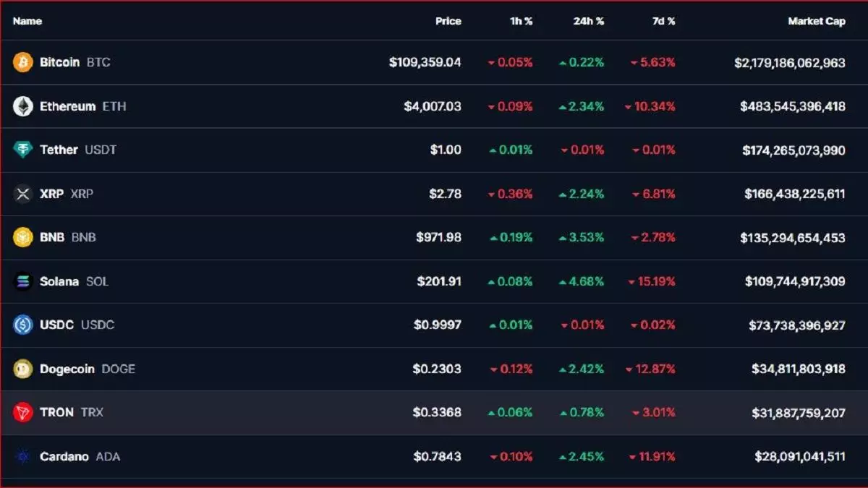This screenshot has height=488, width=868.
Task: Click the Dogecoin logo icon
Action: pos(23,369)
